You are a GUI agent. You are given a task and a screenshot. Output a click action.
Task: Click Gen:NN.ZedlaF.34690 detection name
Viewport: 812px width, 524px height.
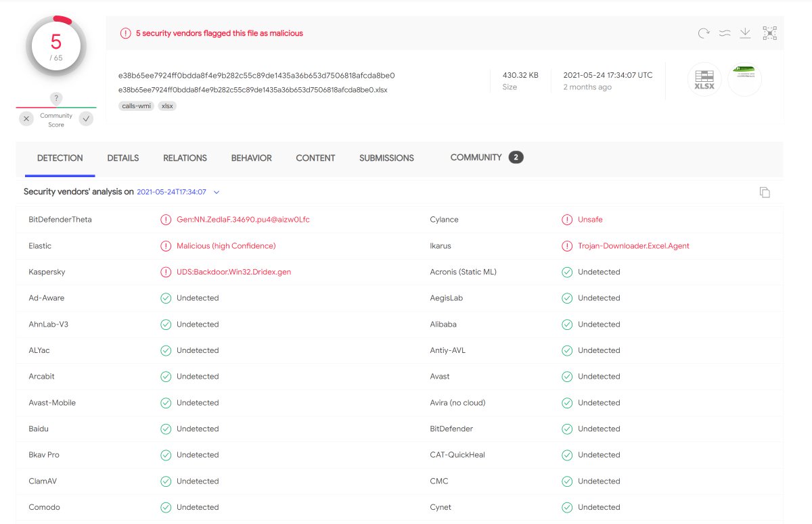(x=243, y=220)
